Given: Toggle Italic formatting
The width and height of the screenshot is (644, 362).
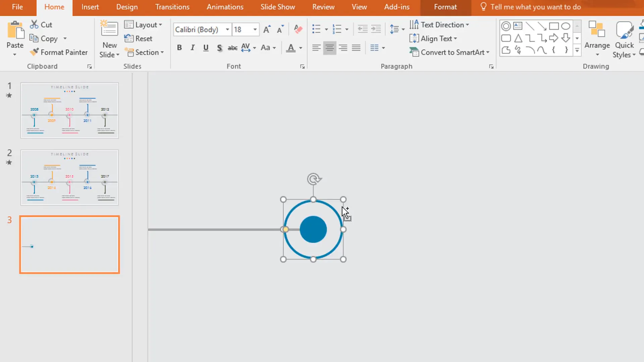Looking at the screenshot, I should [x=193, y=48].
